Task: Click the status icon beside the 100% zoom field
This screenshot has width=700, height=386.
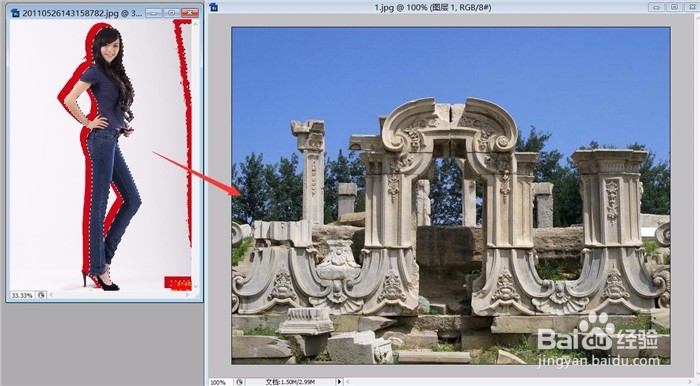Action: pos(240,382)
